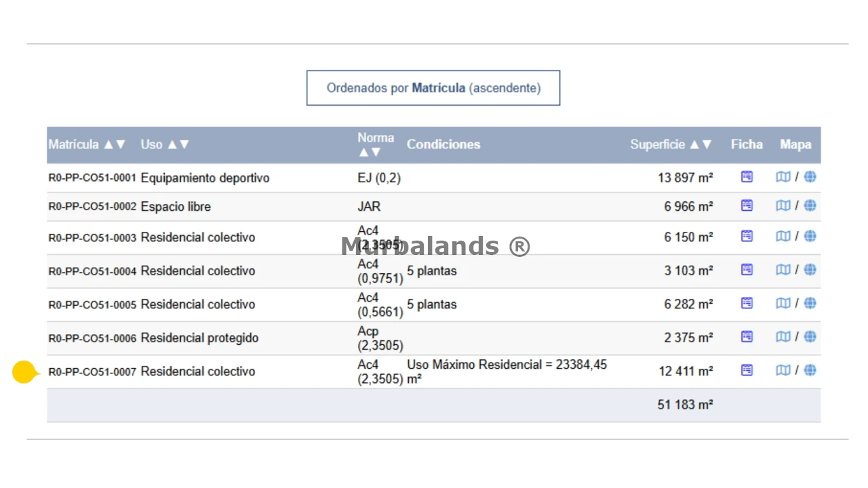
Task: Click globe icon for R0-PP-CO51-0004
Action: click(810, 270)
